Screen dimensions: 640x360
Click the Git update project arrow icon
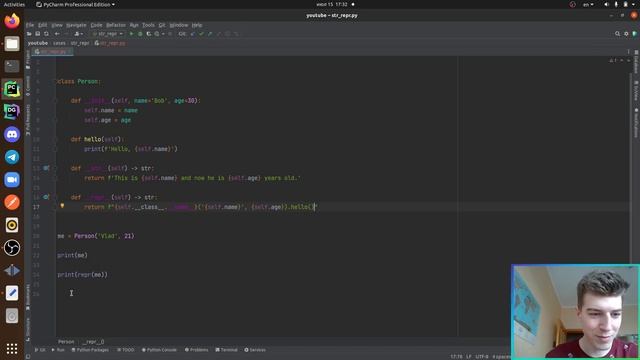[193, 34]
